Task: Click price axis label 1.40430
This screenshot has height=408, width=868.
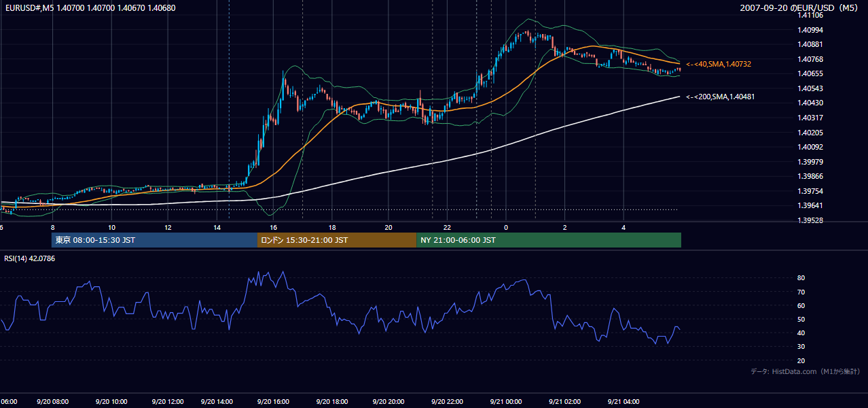Action: point(811,103)
